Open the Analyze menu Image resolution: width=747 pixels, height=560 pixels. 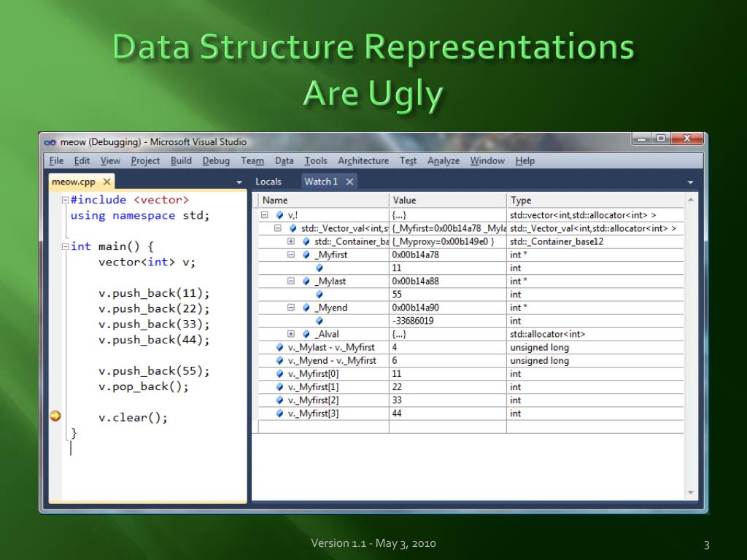click(x=443, y=161)
